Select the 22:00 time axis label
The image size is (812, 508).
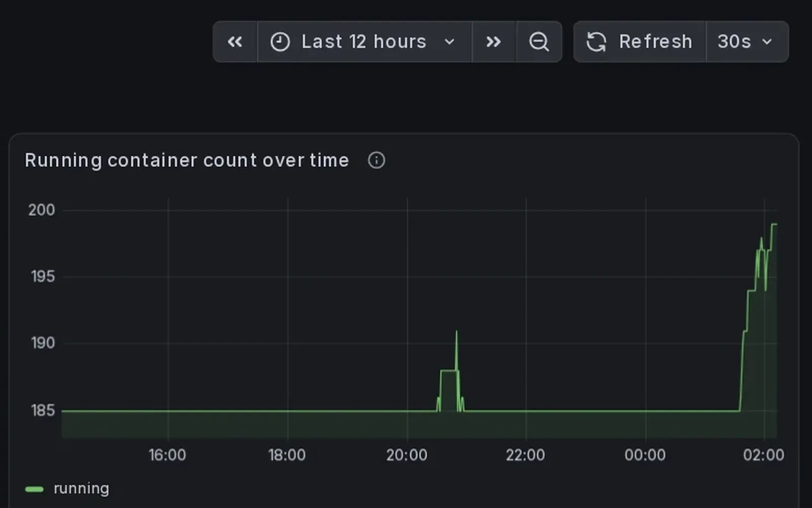525,455
